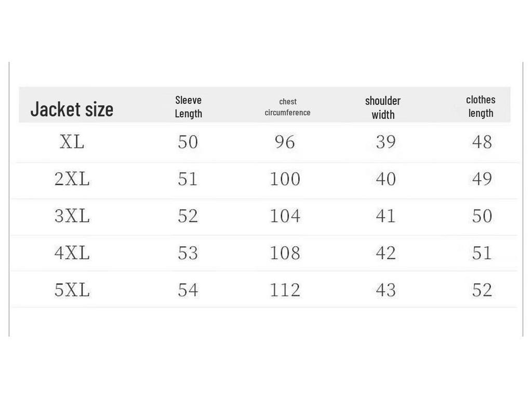532x399 pixels.
Task: Select the 4XL size row label
Action: point(72,253)
